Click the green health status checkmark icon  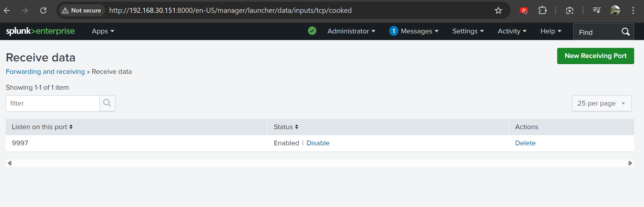(312, 31)
